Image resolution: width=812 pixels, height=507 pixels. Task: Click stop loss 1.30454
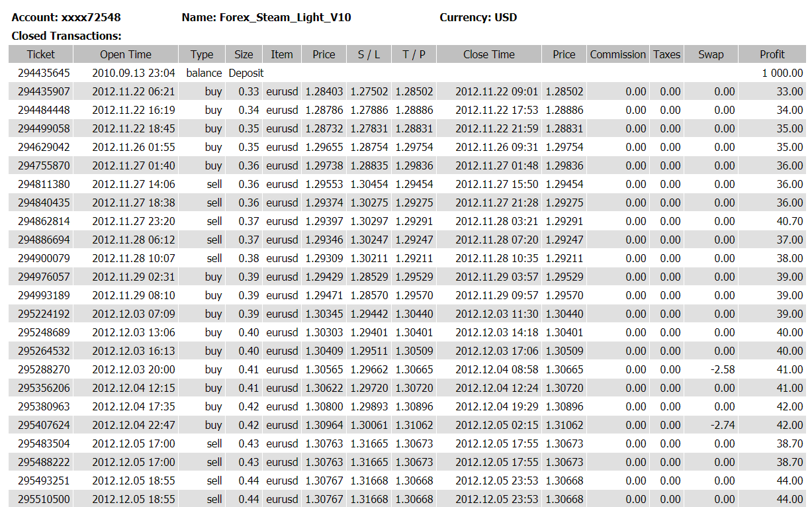369,184
